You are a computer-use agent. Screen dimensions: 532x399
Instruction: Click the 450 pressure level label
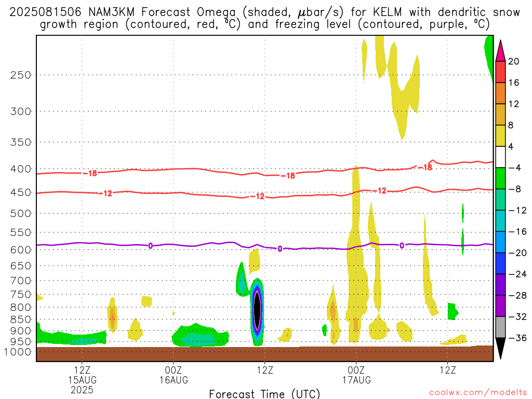pos(20,192)
